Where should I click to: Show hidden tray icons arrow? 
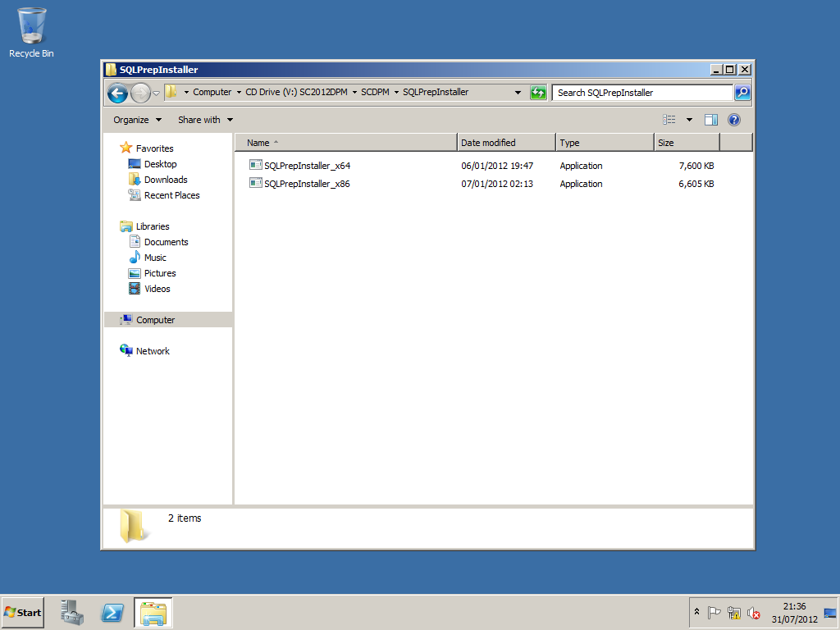pyautogui.click(x=697, y=612)
